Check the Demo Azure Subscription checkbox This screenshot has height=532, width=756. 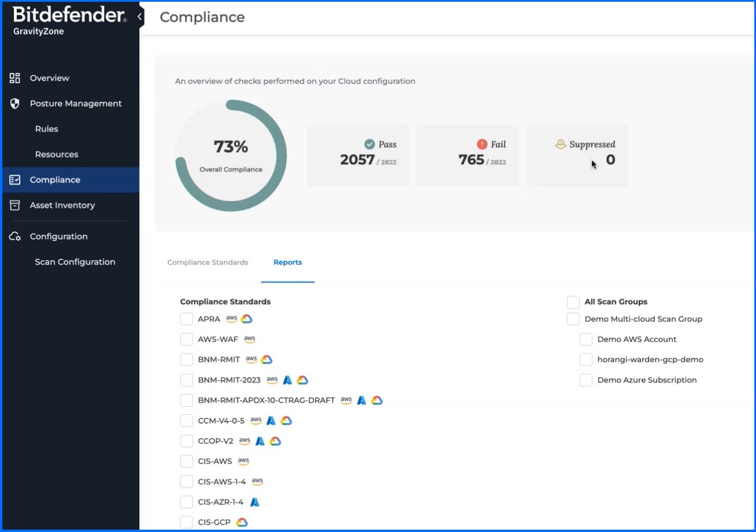pyautogui.click(x=586, y=380)
